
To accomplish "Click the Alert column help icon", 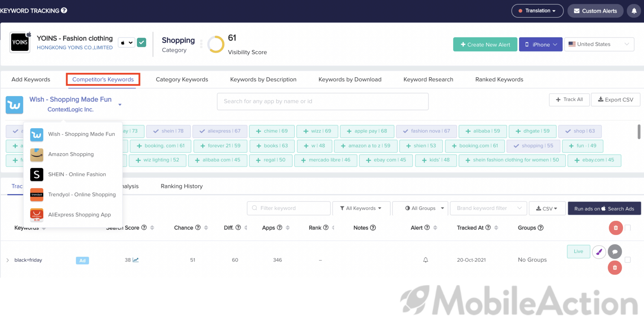I will [x=427, y=228].
